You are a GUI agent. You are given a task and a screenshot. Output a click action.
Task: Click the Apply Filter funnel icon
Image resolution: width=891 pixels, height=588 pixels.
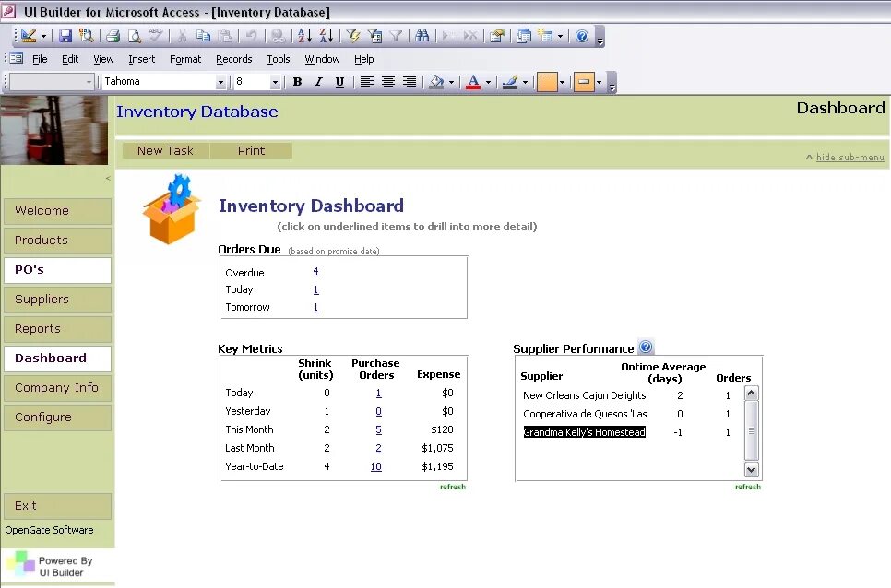[x=396, y=36]
